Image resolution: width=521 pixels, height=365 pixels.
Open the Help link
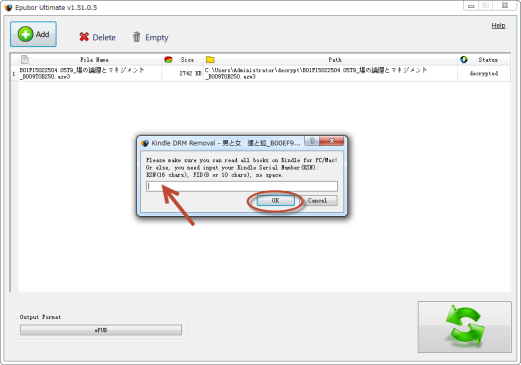click(x=498, y=26)
